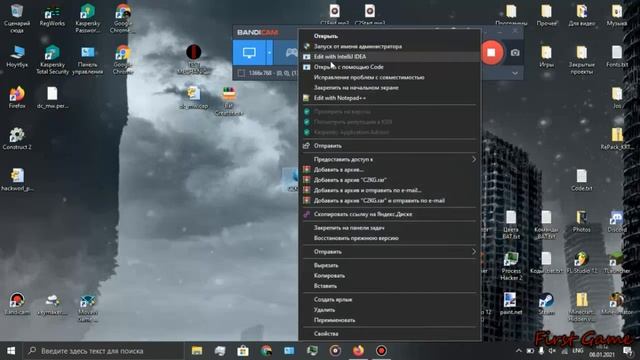Select the Fonts.txt file icon

click(617, 56)
